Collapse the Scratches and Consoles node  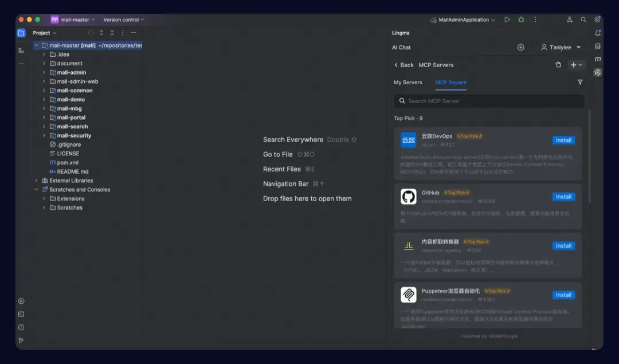(36, 190)
